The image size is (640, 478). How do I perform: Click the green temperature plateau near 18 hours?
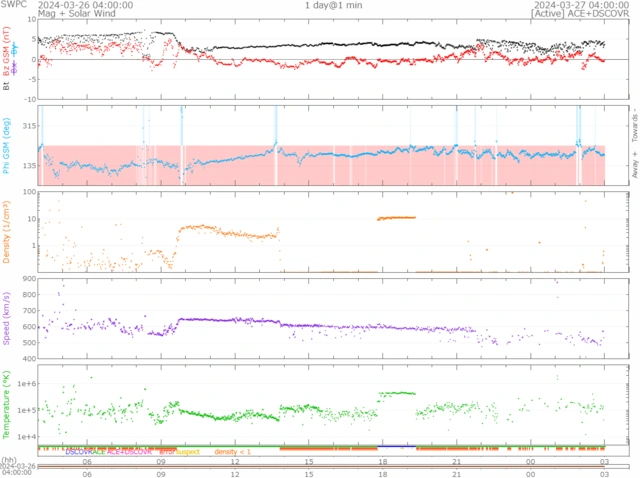397,394
